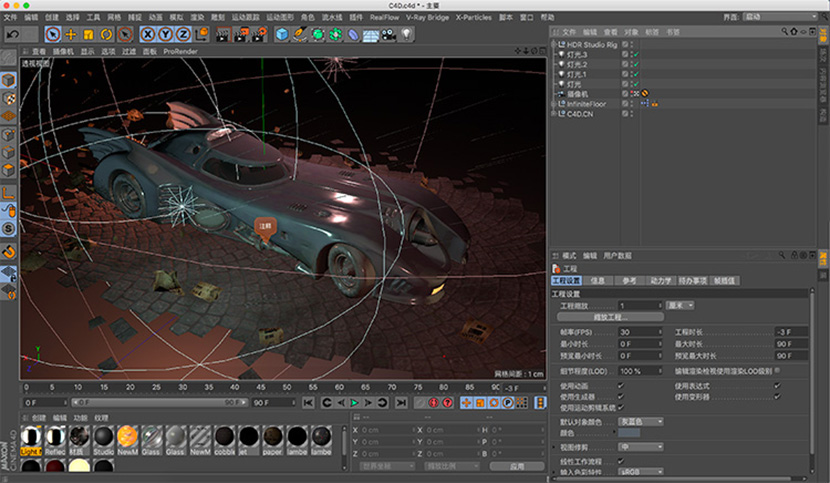Select the Glass material thumbnail

152,438
